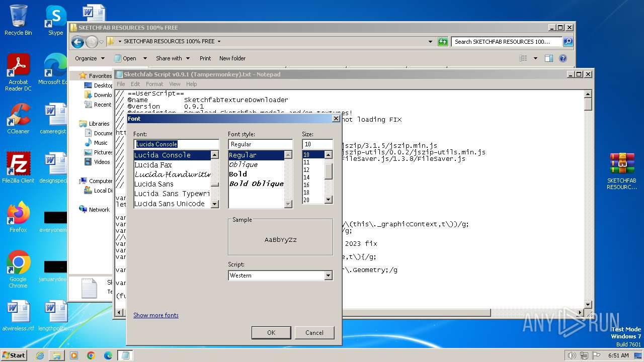Open Acrobat Reader DC desktop icon
Viewport: 644px width, 362px height.
pyautogui.click(x=18, y=73)
